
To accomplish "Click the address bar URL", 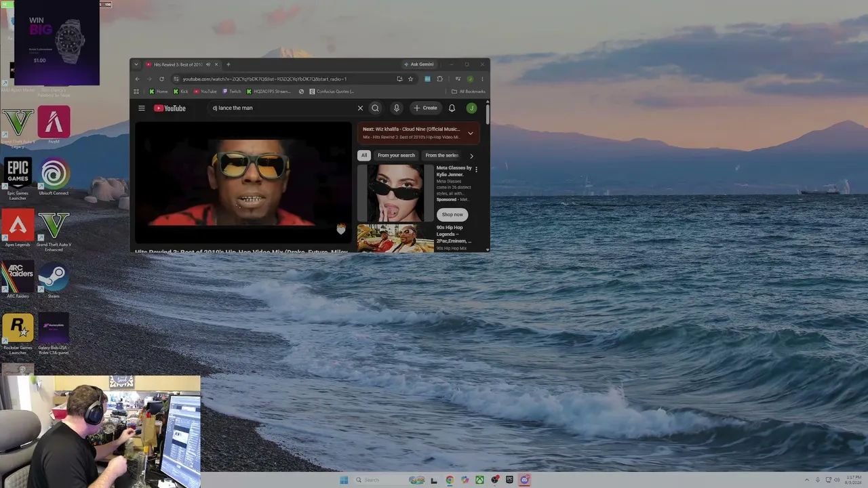I will [264, 79].
